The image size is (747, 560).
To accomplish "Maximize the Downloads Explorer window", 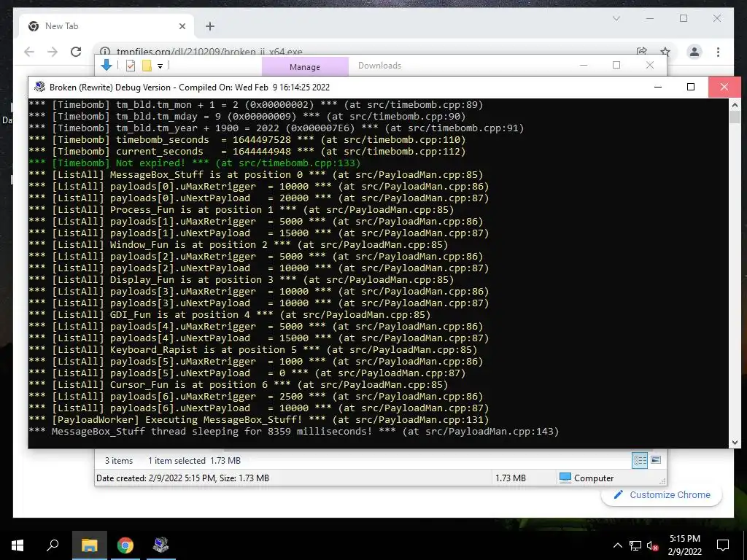I will (x=616, y=65).
